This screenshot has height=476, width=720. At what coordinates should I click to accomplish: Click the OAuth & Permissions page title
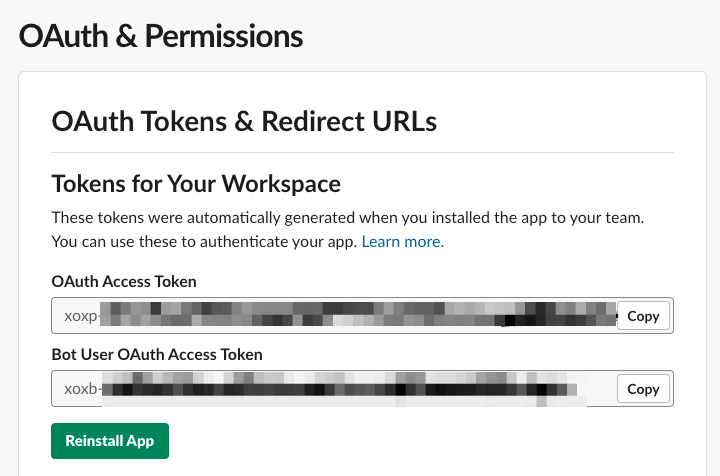click(x=161, y=36)
